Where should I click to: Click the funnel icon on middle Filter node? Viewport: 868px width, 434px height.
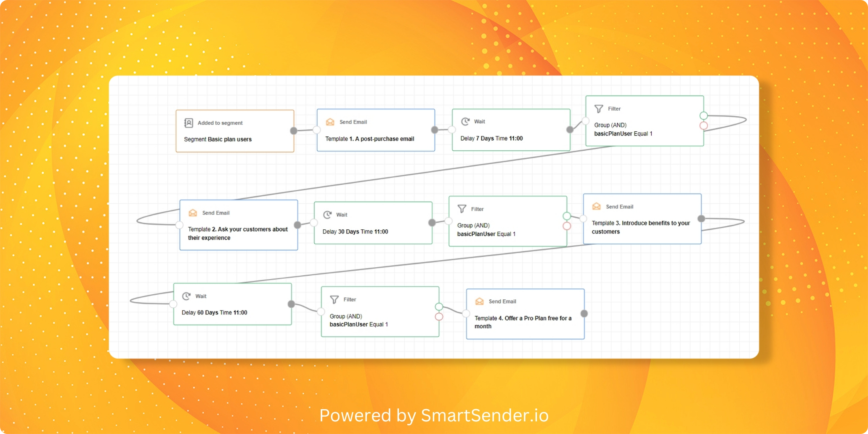click(462, 209)
